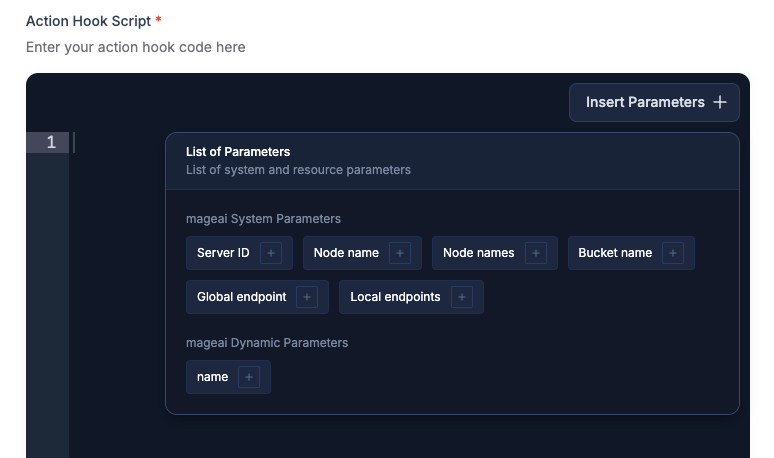
Task: Pick the Bucket name parameter label
Action: pos(615,253)
